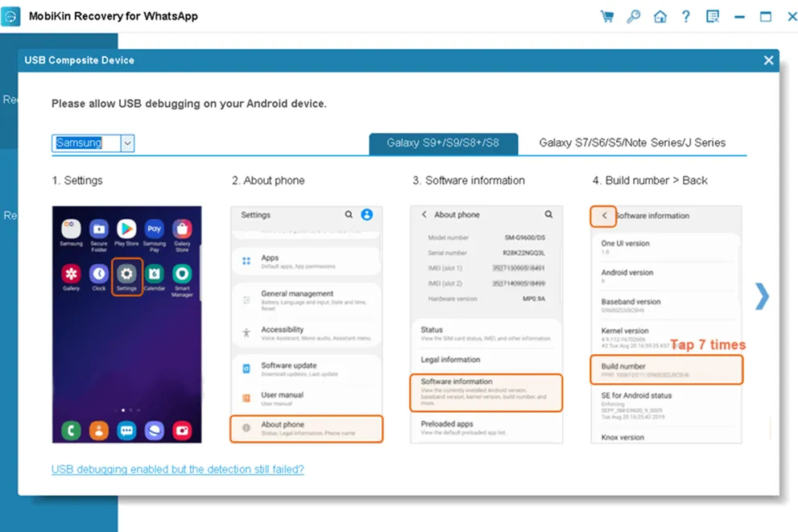Minimize the MobiKin window
Image resolution: width=798 pixels, height=532 pixels.
(740, 16)
